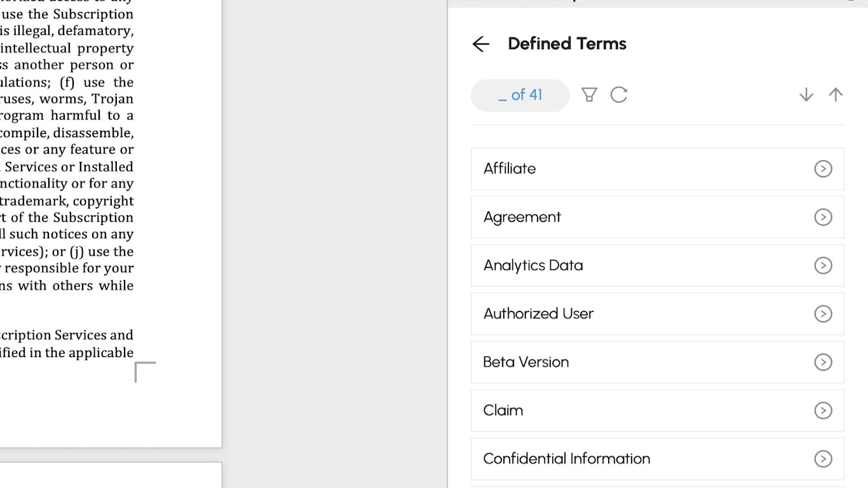Viewport: 868px width, 488px height.
Task: Expand the Confidential Information arrow icon
Action: pyautogui.click(x=823, y=459)
